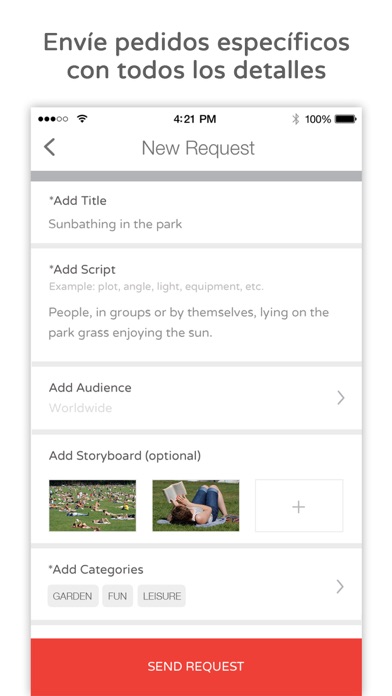Tap the New Request header title

point(198,148)
